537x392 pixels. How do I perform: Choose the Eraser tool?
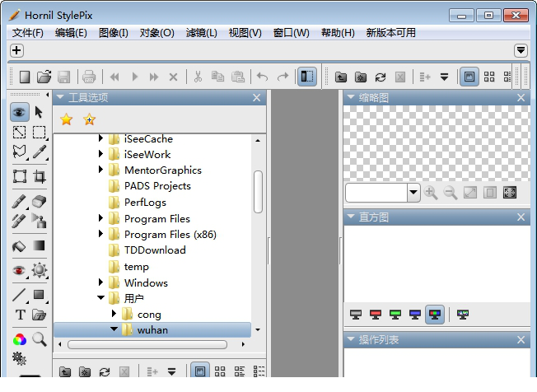pyautogui.click(x=39, y=201)
